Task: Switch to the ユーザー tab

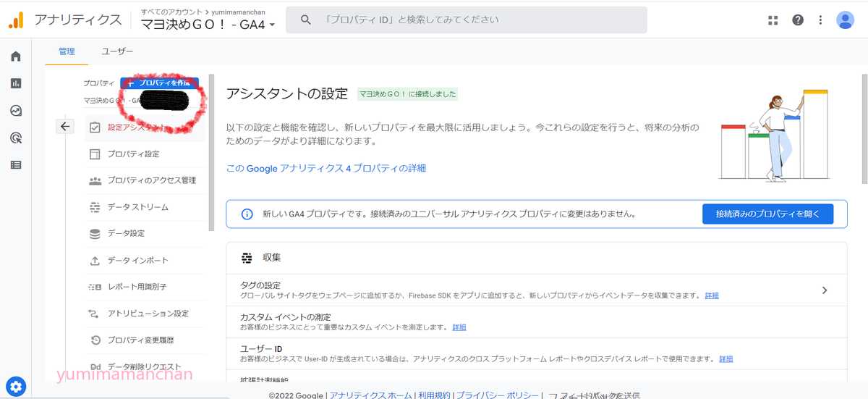Action: pyautogui.click(x=117, y=51)
